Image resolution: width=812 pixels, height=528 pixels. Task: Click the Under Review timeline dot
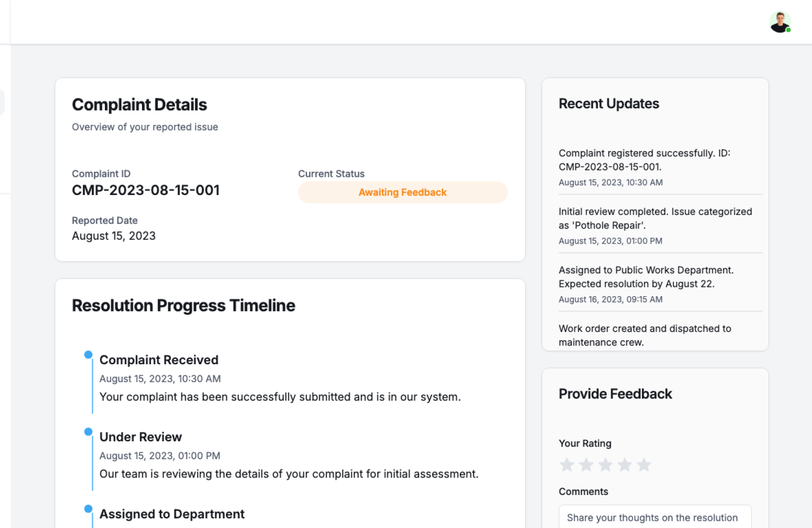click(88, 432)
